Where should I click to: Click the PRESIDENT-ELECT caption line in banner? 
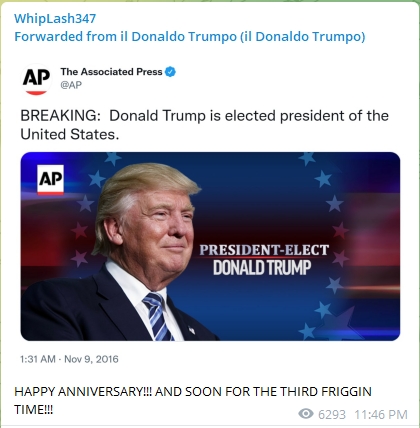pos(264,250)
